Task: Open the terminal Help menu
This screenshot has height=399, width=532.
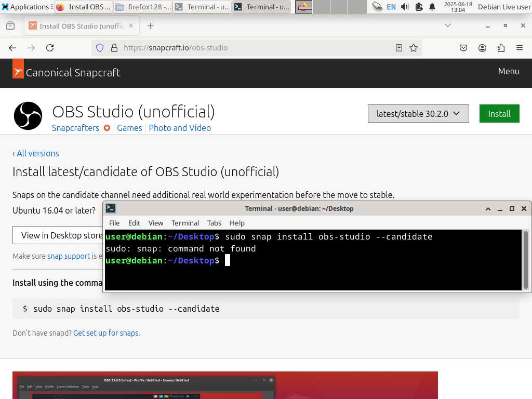Action: coord(237,223)
